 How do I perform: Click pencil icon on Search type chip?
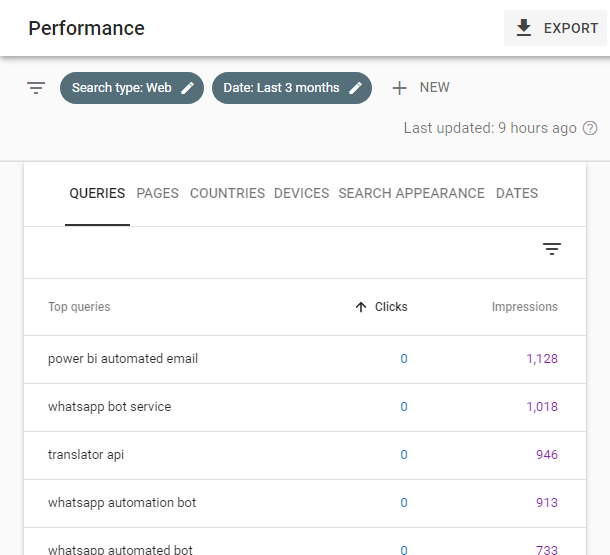[x=188, y=88]
